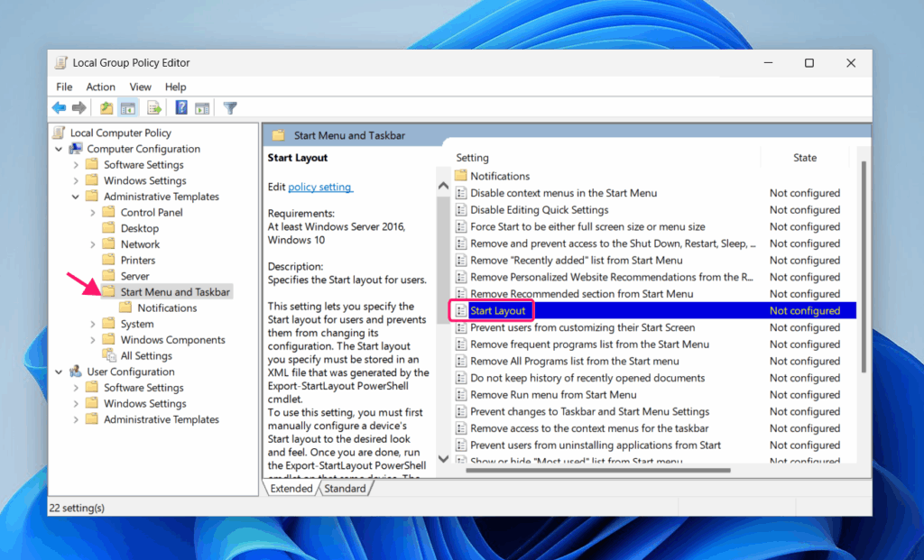924x560 pixels.
Task: Click folder icon beside Desktop in tree
Action: [108, 228]
